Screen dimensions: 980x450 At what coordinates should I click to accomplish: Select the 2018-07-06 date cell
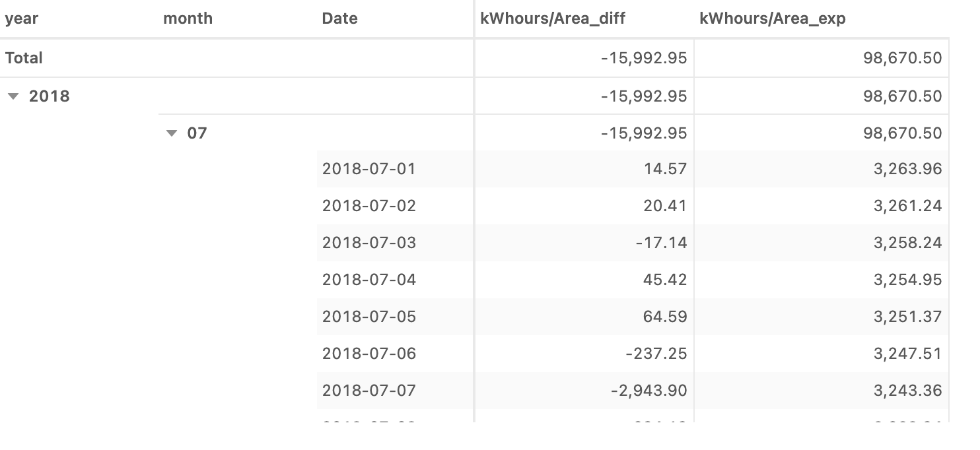click(369, 354)
